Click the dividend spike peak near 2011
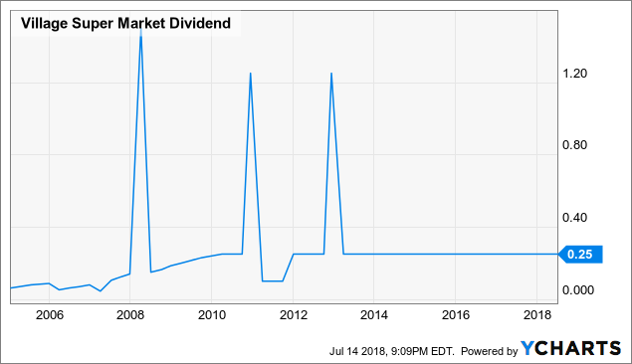 click(250, 74)
